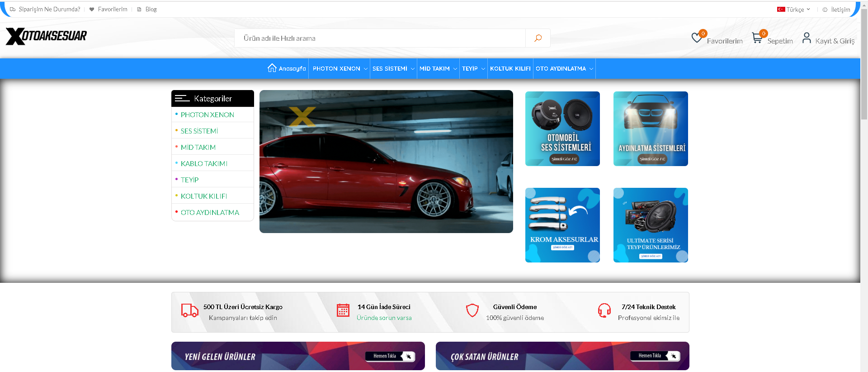868x372 pixels.
Task: Click the search magnifier icon
Action: pos(538,38)
